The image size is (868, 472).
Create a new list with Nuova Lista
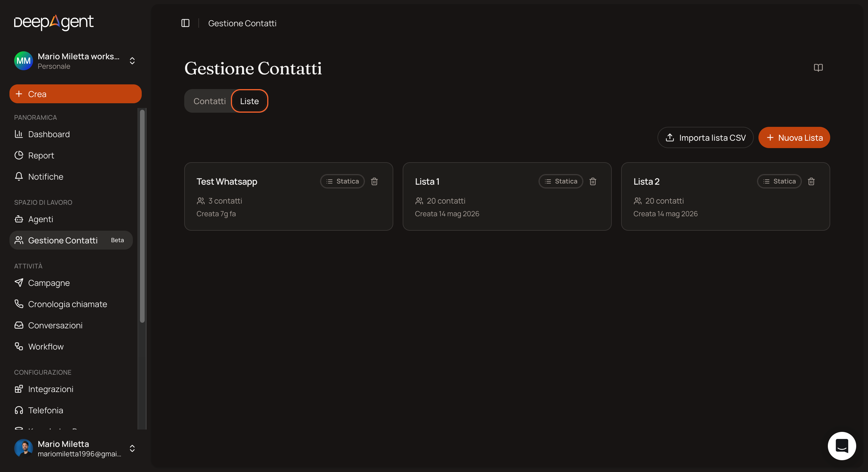pos(794,137)
